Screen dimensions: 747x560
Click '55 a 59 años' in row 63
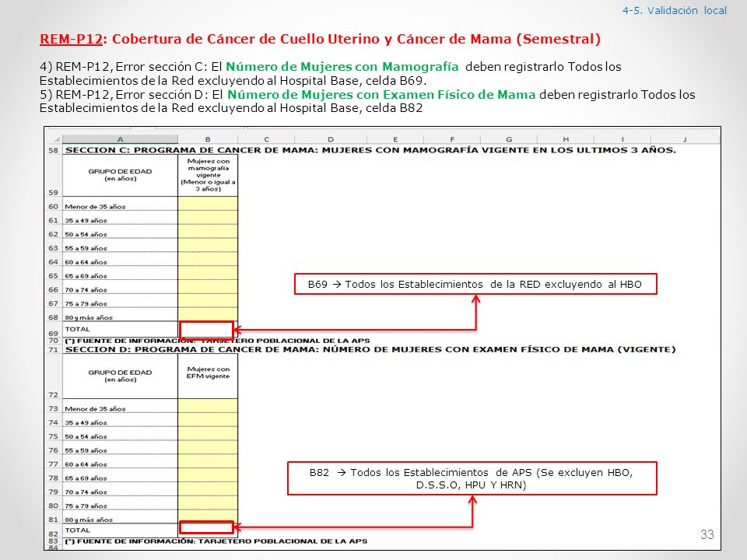click(86, 248)
